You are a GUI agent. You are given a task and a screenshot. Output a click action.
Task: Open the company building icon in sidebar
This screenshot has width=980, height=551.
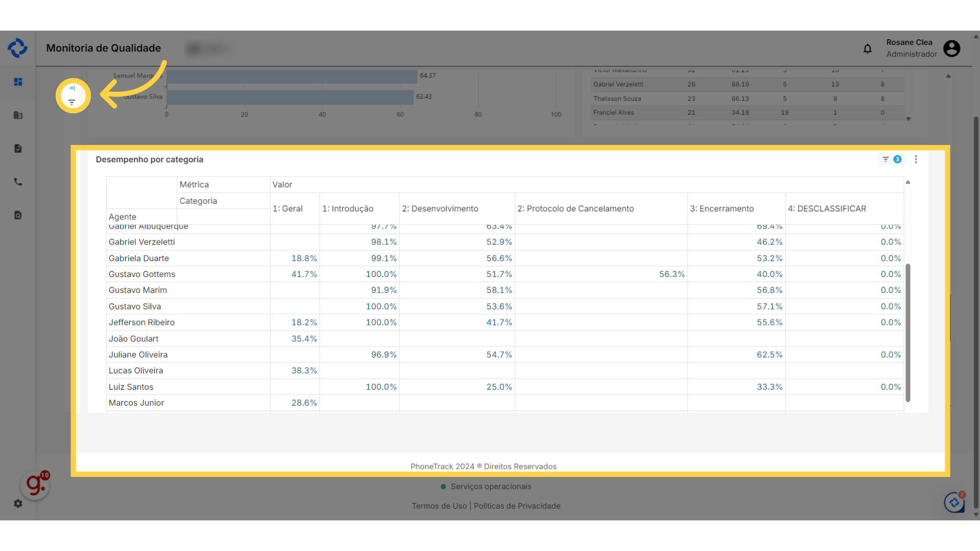[18, 115]
